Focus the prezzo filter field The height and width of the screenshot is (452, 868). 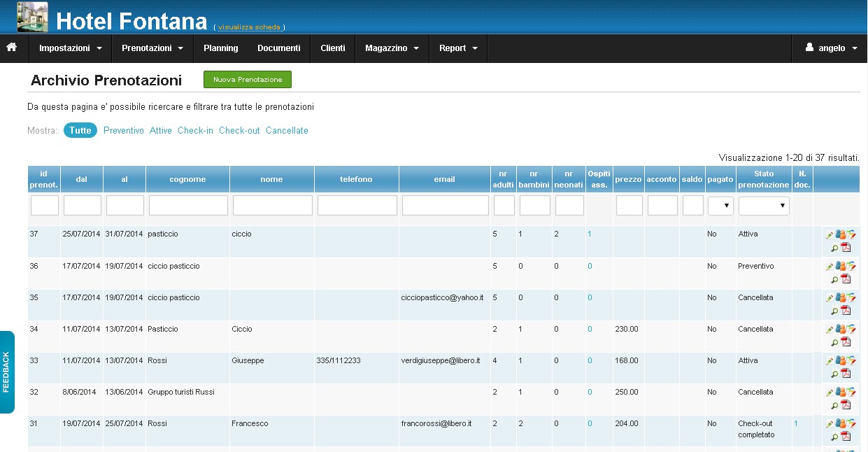[x=629, y=206]
